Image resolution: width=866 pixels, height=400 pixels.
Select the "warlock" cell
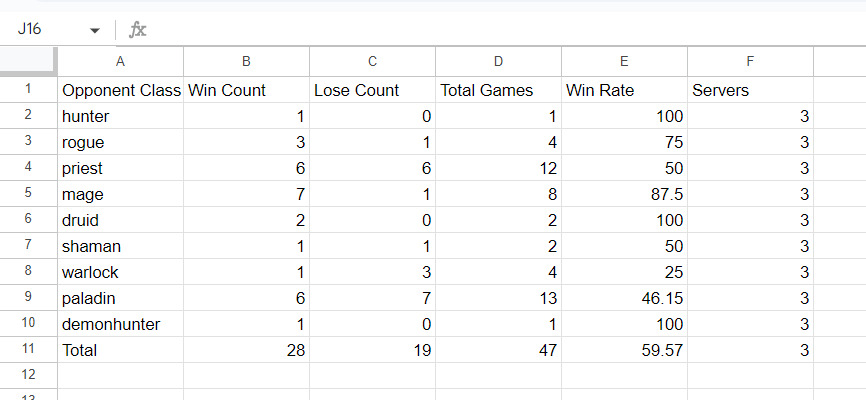[x=120, y=272]
